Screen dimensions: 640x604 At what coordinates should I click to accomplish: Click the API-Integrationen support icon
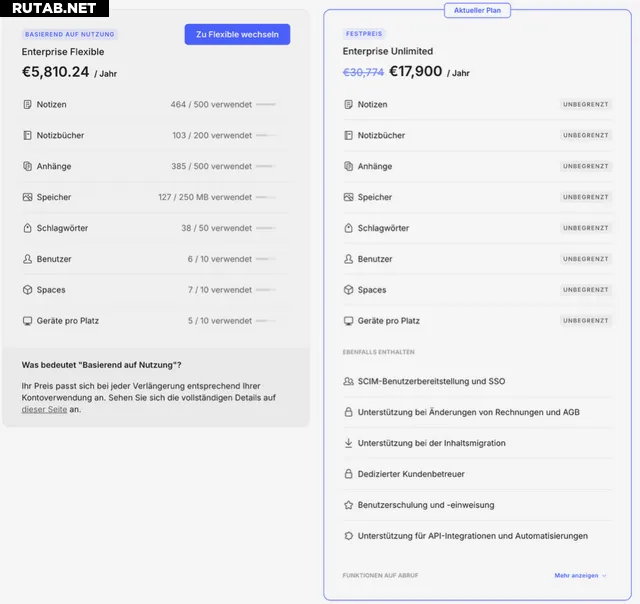[348, 536]
